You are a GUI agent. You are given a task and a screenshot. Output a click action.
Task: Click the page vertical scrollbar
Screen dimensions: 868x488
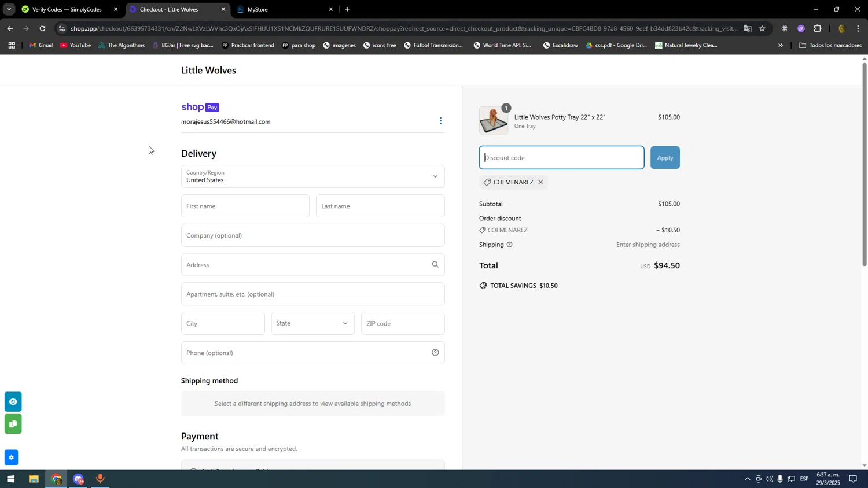click(865, 164)
